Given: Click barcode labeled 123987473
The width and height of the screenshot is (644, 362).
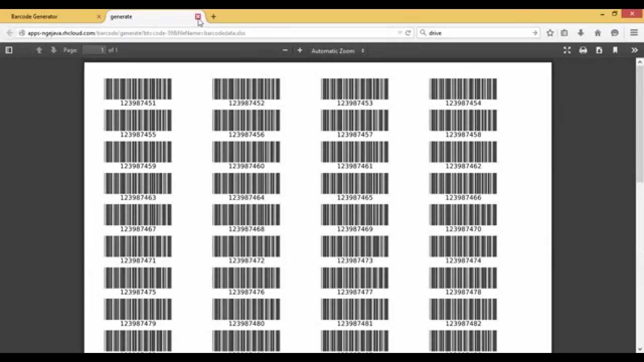Looking at the screenshot, I should (x=355, y=246).
